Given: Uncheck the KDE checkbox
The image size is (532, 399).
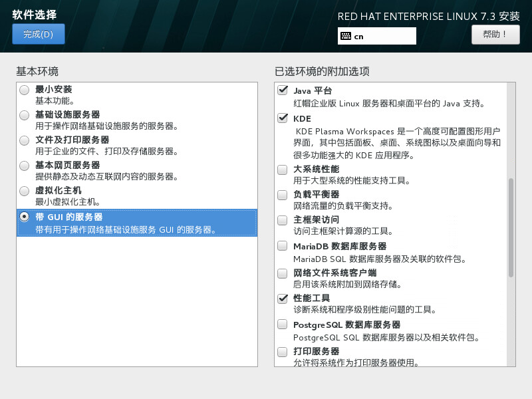Looking at the screenshot, I should [282, 118].
